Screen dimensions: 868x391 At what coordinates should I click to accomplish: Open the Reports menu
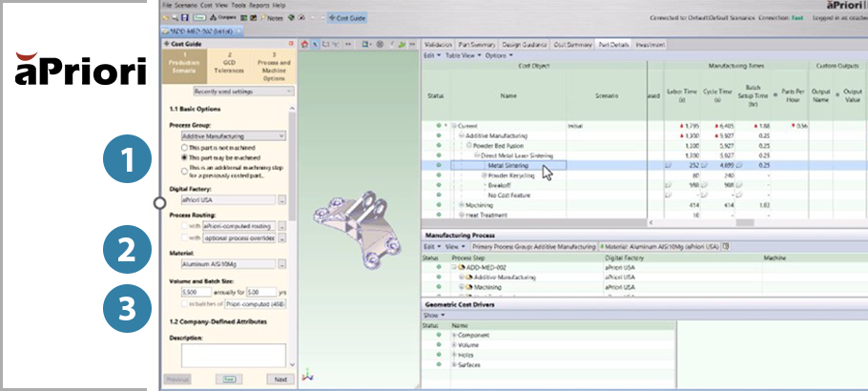pos(259,5)
